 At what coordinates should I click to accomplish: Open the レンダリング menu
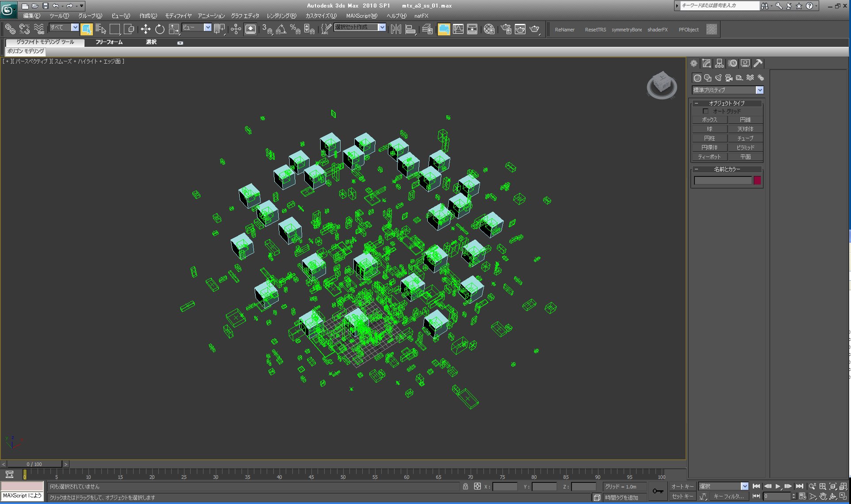(x=281, y=15)
